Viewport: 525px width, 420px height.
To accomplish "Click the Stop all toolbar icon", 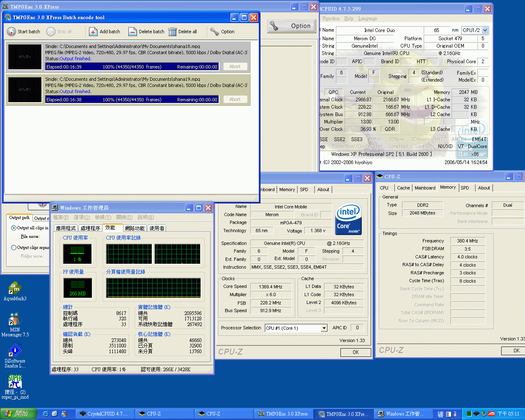I will pyautogui.click(x=51, y=32).
